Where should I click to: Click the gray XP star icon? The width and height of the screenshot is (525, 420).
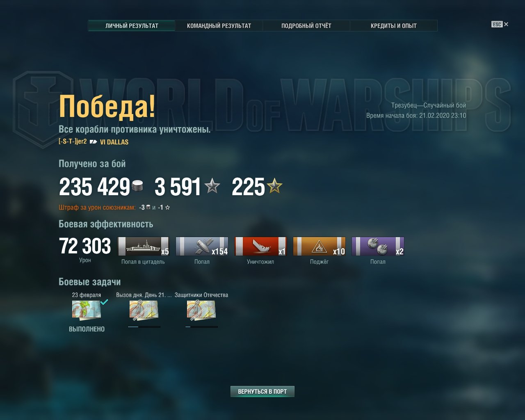coord(212,186)
